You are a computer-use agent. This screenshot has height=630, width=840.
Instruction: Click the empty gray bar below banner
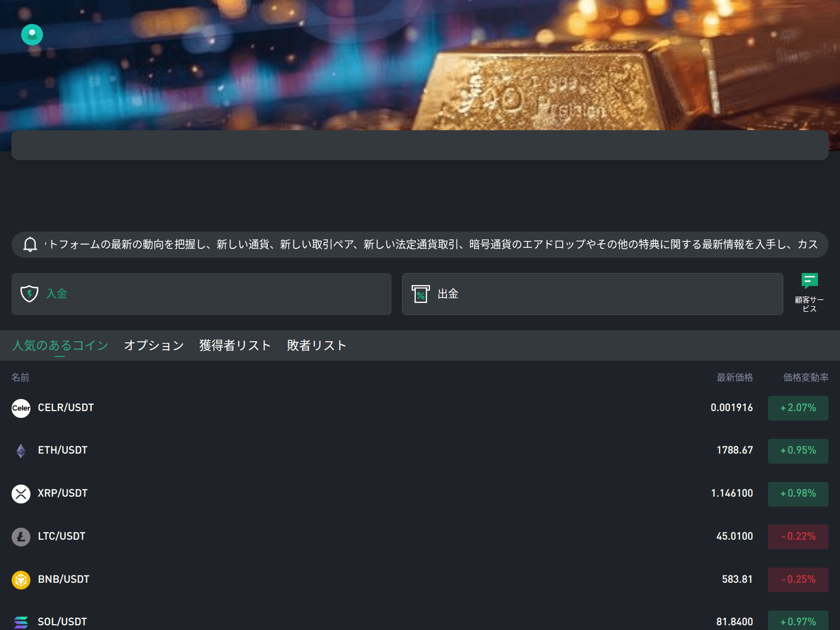[x=420, y=145]
